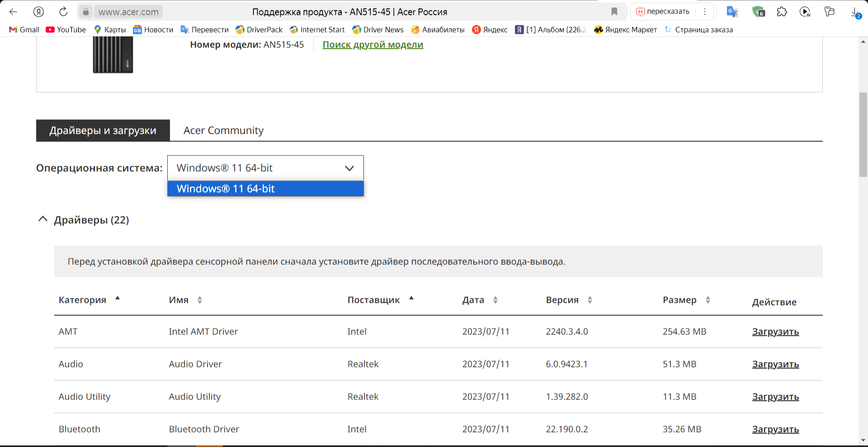Click the 254.63 MB size cell
Viewport: 868px width, 447px height.
tap(684, 331)
